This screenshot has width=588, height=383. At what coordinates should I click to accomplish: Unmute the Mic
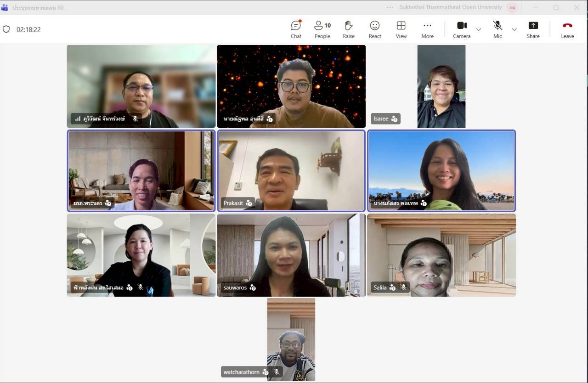[x=498, y=29]
